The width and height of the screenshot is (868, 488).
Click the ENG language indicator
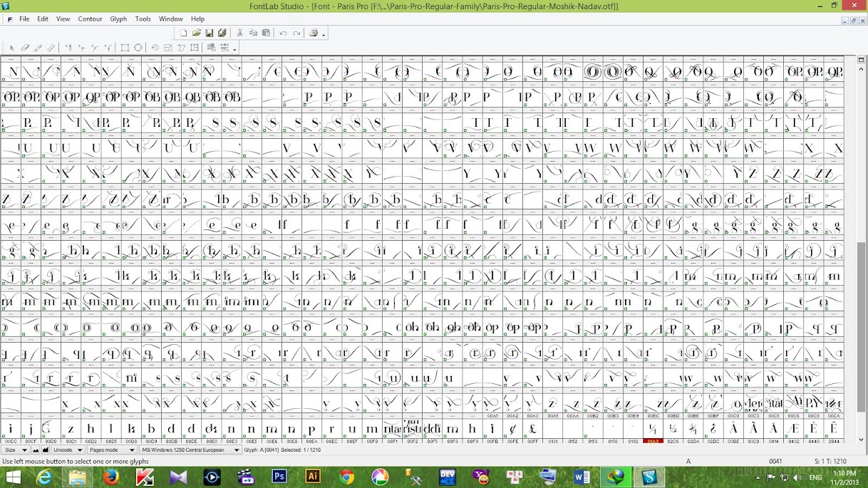(817, 477)
